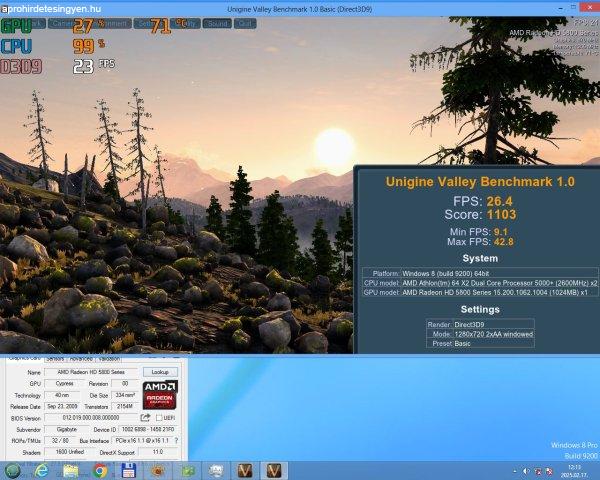Open File Explorer folder icon on taskbar
This screenshot has width=600, height=480.
point(70,471)
